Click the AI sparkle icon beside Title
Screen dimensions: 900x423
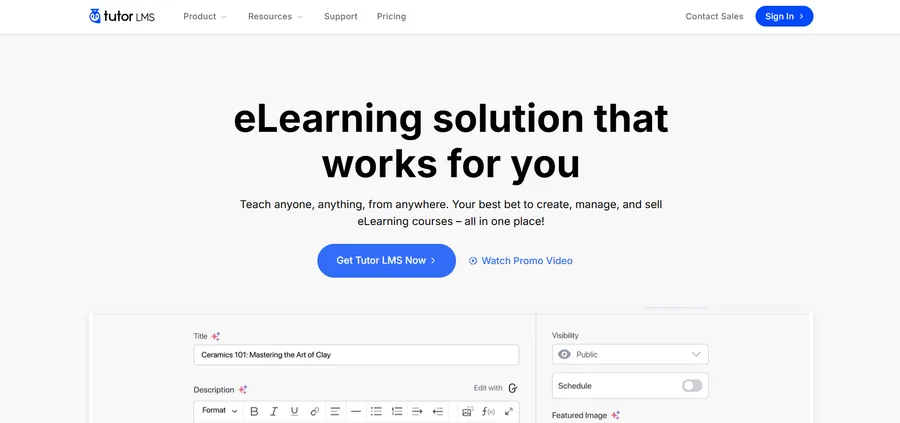pyautogui.click(x=215, y=336)
